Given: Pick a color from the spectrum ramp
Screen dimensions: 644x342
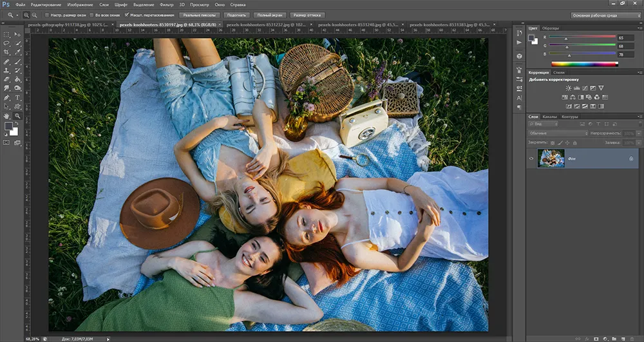Looking at the screenshot, I should pos(585,64).
